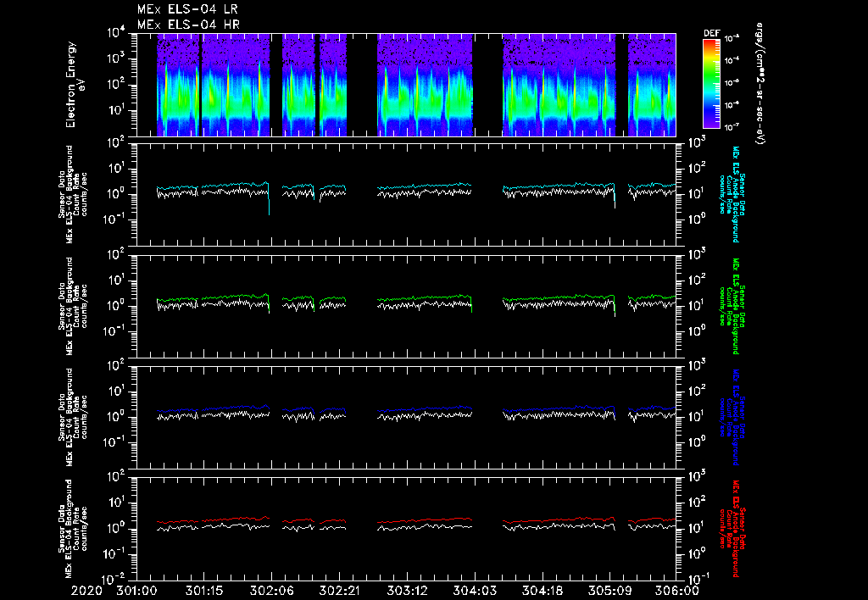Click the '305:09' time axis label

click(x=609, y=591)
